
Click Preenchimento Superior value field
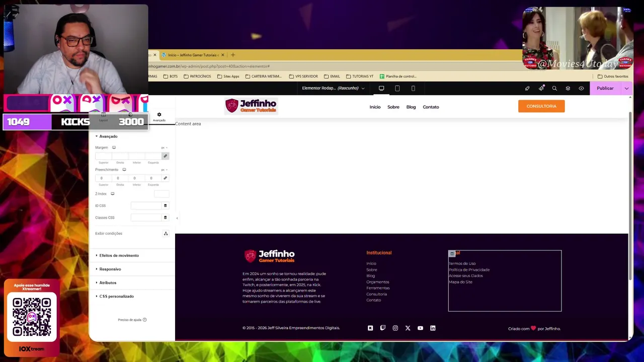click(x=103, y=178)
